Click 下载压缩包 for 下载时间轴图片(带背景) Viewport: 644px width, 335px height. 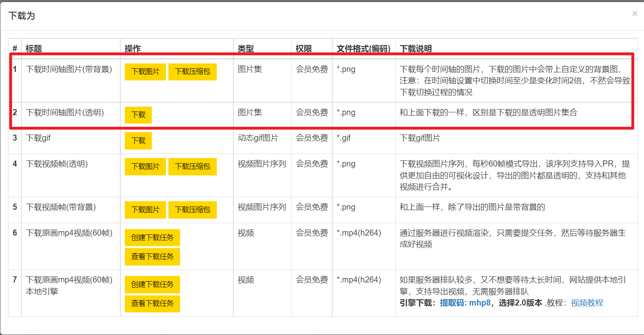point(192,72)
